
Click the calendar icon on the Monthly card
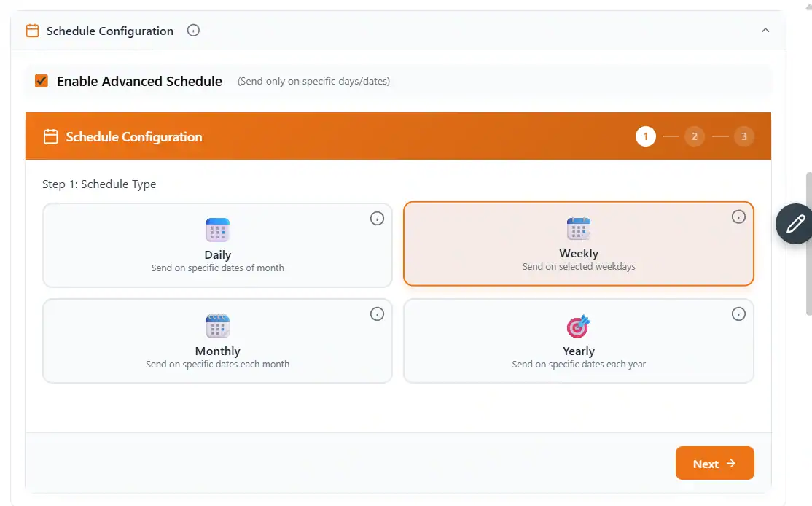(217, 326)
